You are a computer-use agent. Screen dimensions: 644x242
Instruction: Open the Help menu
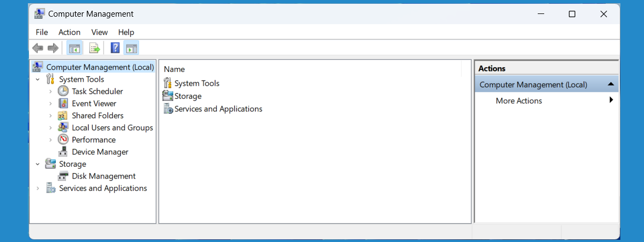click(x=126, y=32)
